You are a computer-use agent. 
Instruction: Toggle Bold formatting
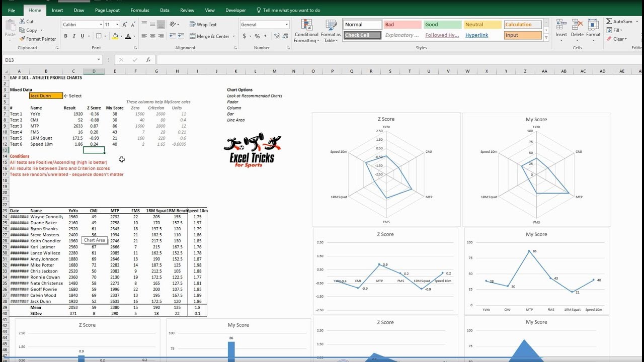click(x=65, y=36)
